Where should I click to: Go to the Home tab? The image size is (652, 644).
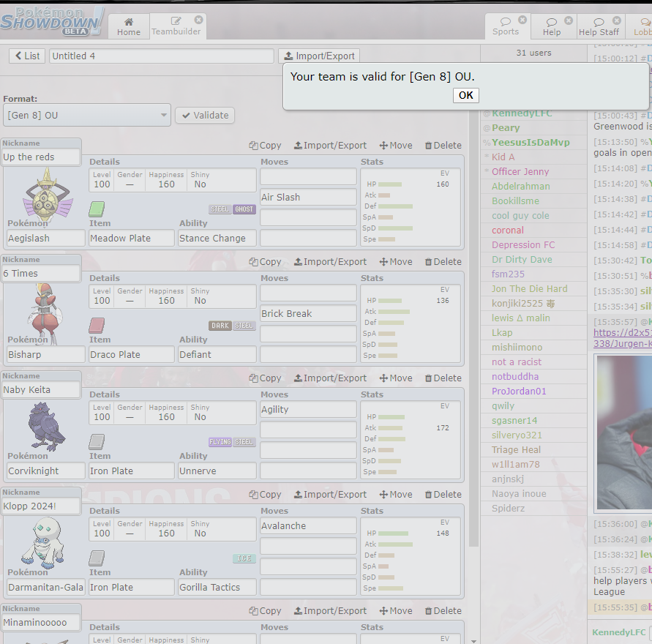(x=129, y=26)
